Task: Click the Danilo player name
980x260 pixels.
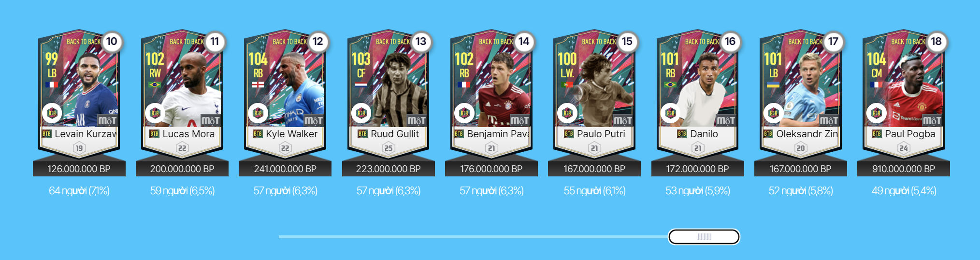Action: tap(704, 134)
